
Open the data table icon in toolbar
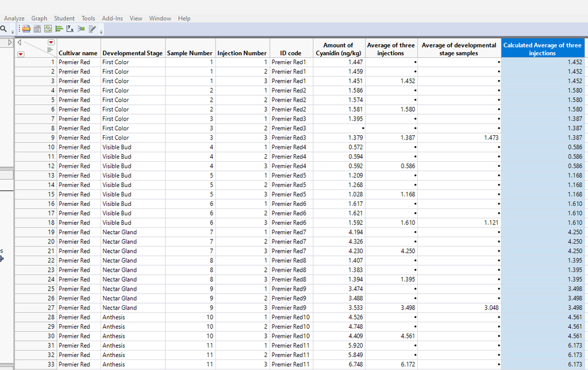point(26,28)
